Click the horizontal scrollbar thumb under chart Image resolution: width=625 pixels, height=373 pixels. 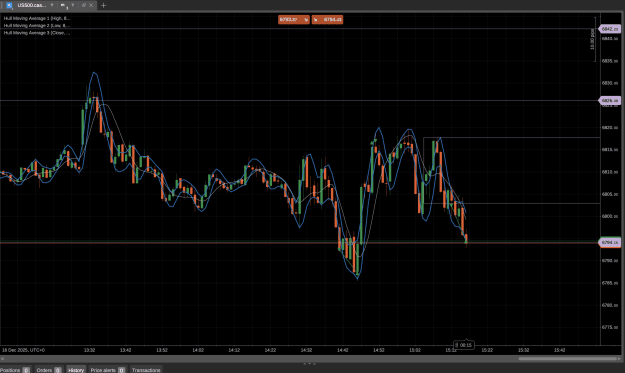(x=568, y=359)
